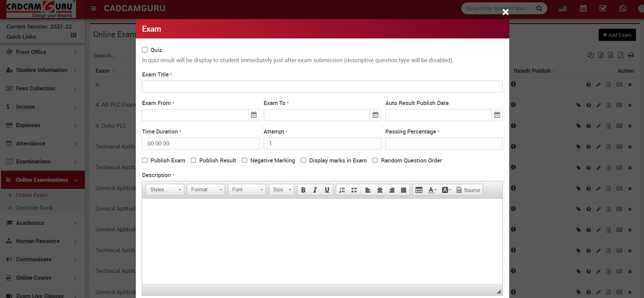This screenshot has width=644, height=298.
Task: Expand the Size dropdown
Action: coord(281,190)
